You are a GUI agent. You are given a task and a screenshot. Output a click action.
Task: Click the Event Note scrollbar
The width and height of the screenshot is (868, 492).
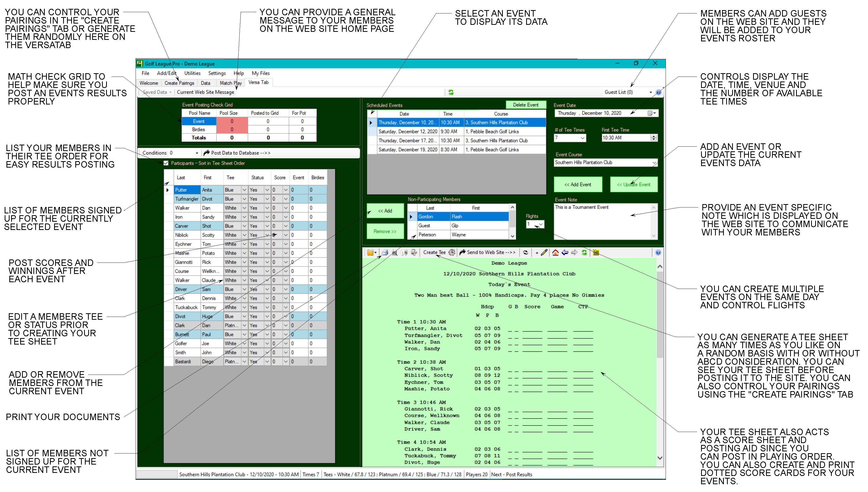654,222
